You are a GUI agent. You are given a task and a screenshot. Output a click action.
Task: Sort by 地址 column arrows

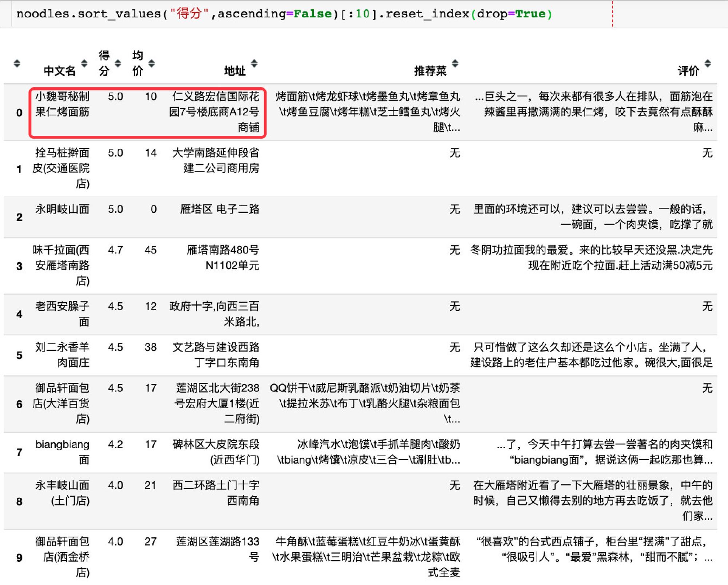click(x=254, y=64)
